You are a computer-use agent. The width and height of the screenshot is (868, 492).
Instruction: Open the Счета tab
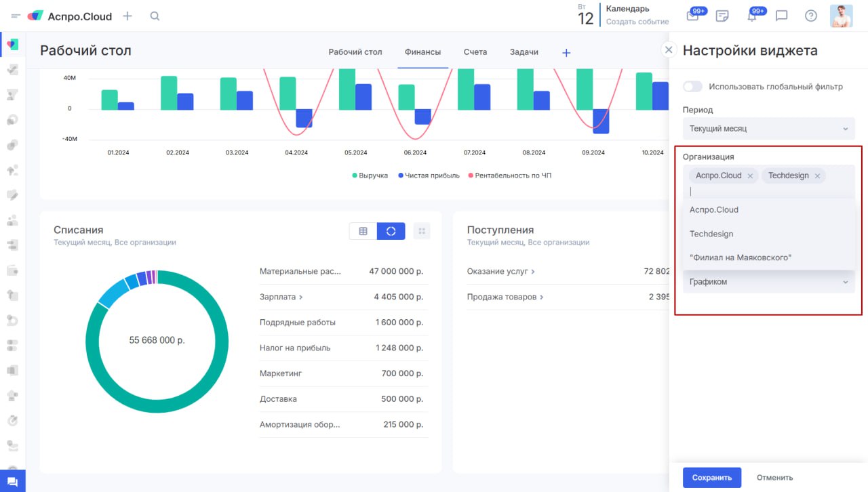click(475, 52)
